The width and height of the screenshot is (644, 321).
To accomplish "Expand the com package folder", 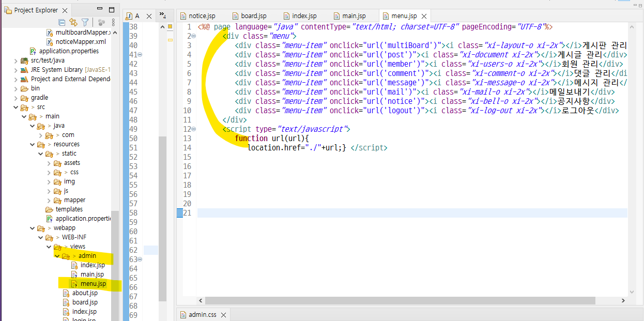I will pyautogui.click(x=40, y=135).
